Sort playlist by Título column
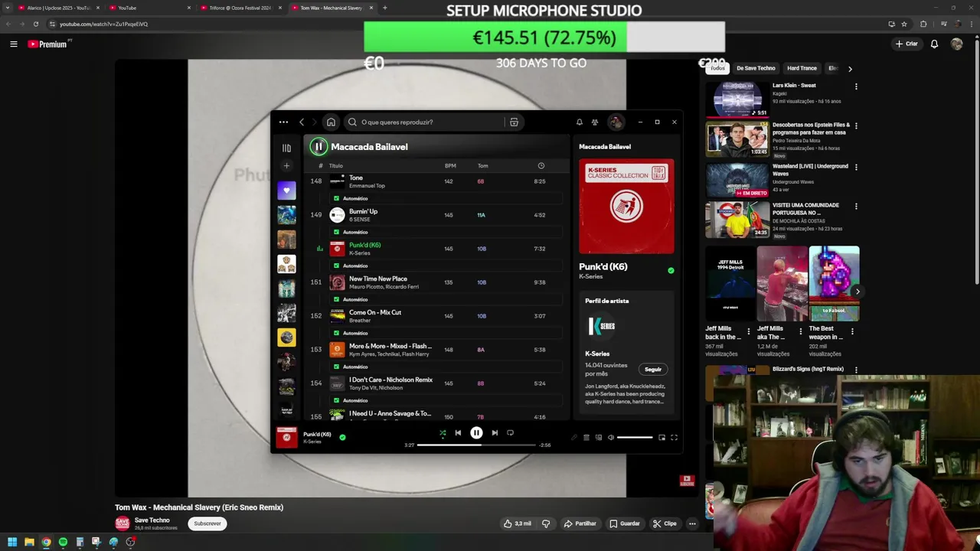980x551 pixels. pyautogui.click(x=336, y=165)
